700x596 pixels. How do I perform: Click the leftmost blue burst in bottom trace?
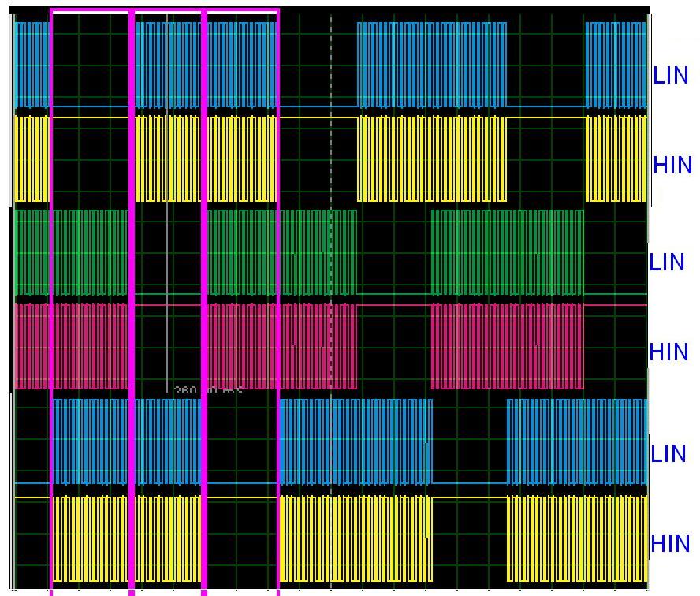126,441
